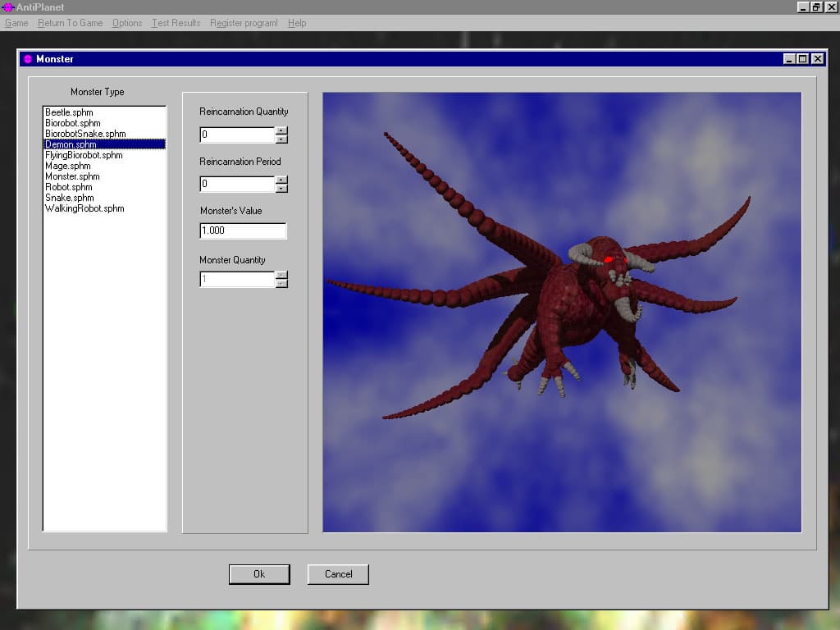Click the Monster's Value field
840x630 pixels.
tap(243, 231)
